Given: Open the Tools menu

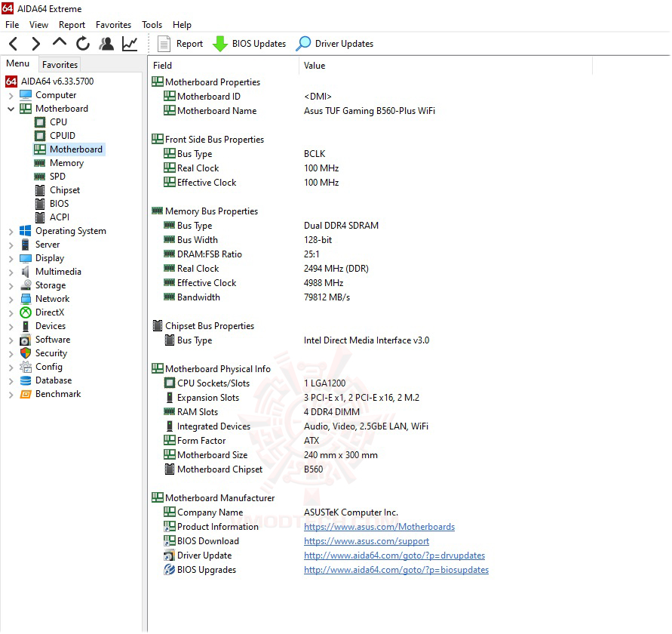Looking at the screenshot, I should (x=152, y=25).
